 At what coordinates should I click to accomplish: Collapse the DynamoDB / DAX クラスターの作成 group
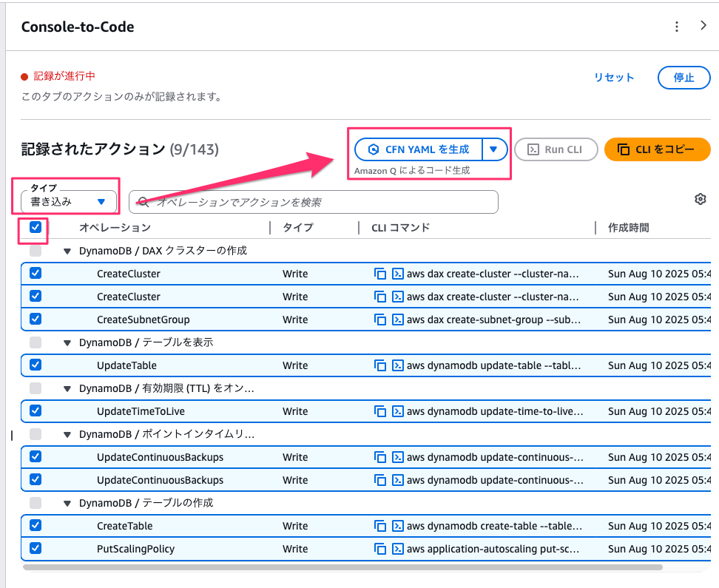(67, 251)
